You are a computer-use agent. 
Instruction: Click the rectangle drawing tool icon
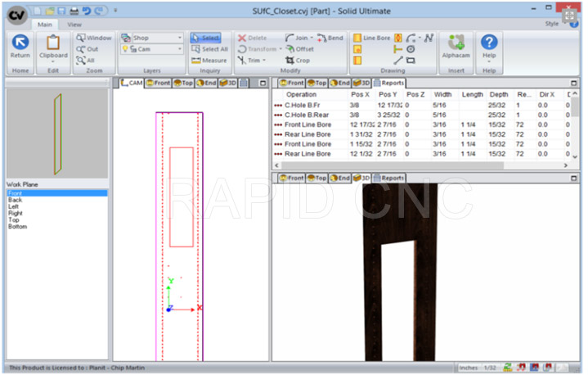(411, 61)
